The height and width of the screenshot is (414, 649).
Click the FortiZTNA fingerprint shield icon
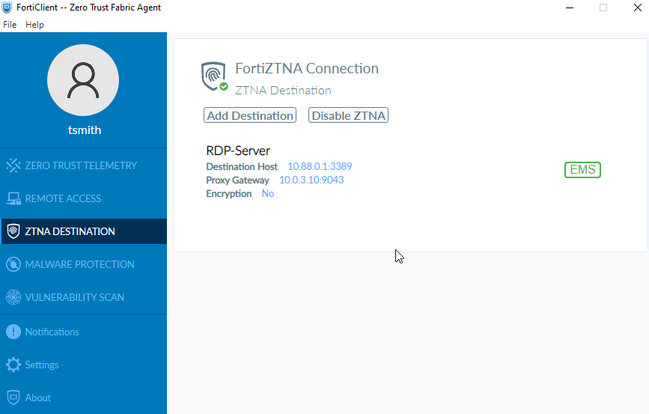pyautogui.click(x=214, y=77)
